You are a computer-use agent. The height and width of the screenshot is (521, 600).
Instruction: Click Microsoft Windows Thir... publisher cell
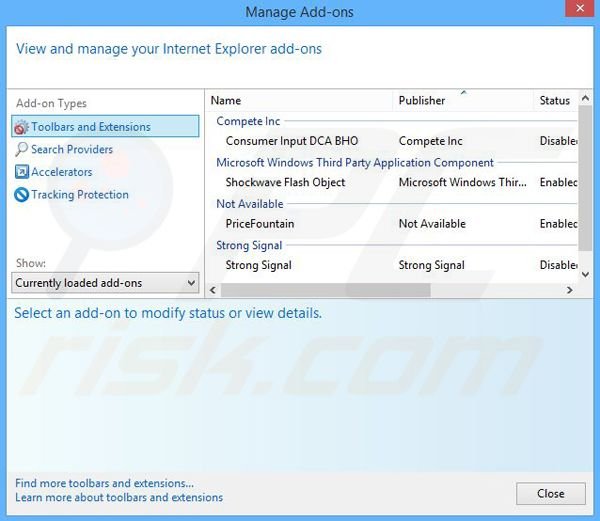coord(463,182)
